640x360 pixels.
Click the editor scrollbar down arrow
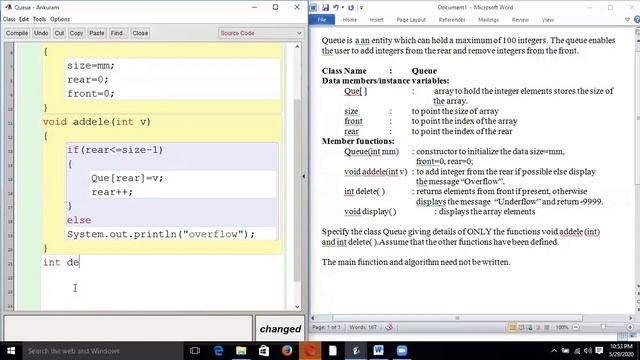(x=297, y=307)
